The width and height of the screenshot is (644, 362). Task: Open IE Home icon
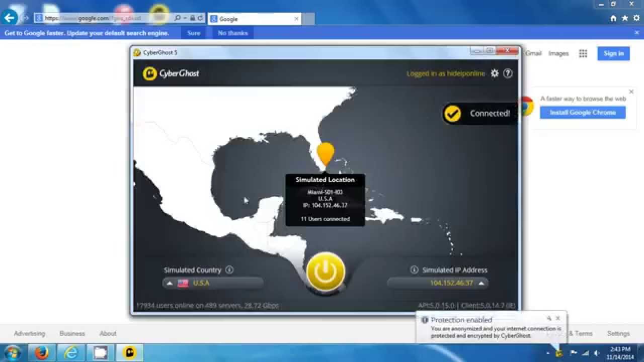pyautogui.click(x=613, y=18)
